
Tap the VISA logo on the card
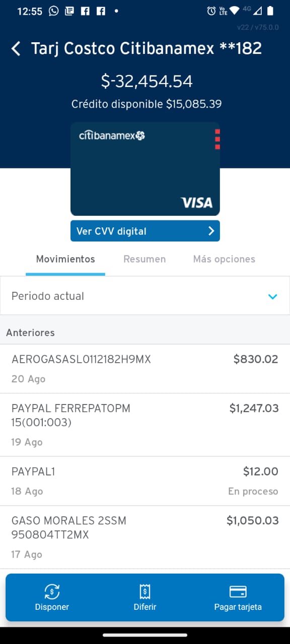point(197,203)
